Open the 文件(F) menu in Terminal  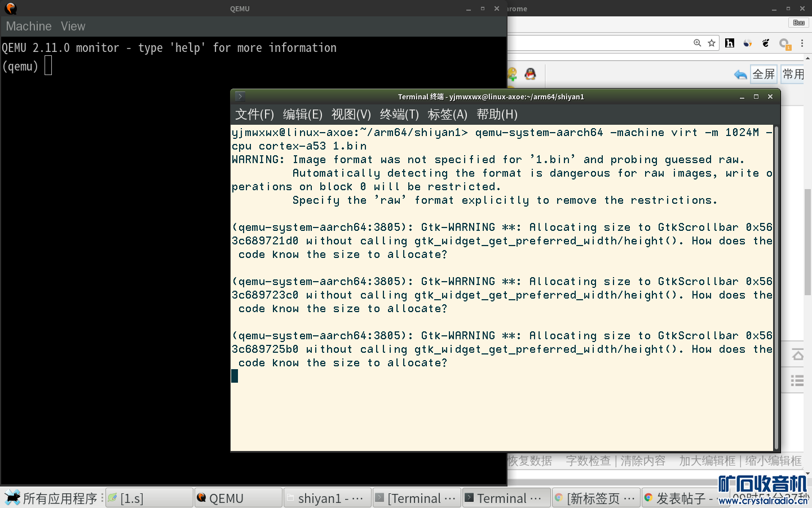[x=254, y=115]
